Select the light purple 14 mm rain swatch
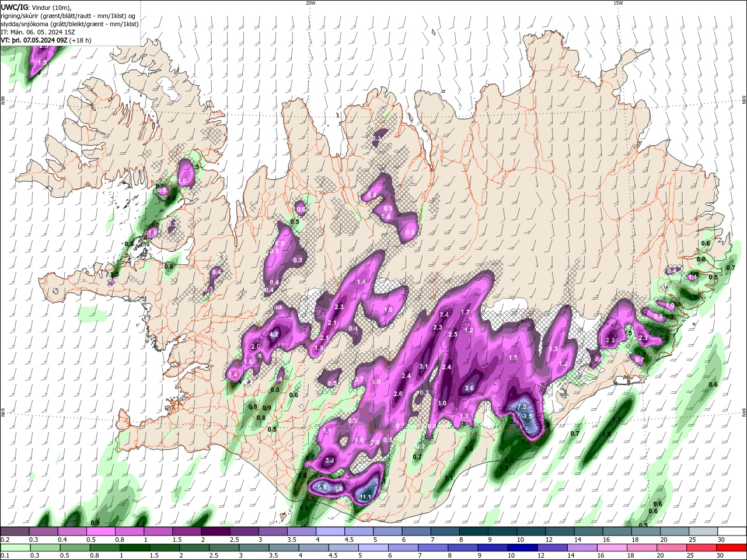 [x=582, y=548]
